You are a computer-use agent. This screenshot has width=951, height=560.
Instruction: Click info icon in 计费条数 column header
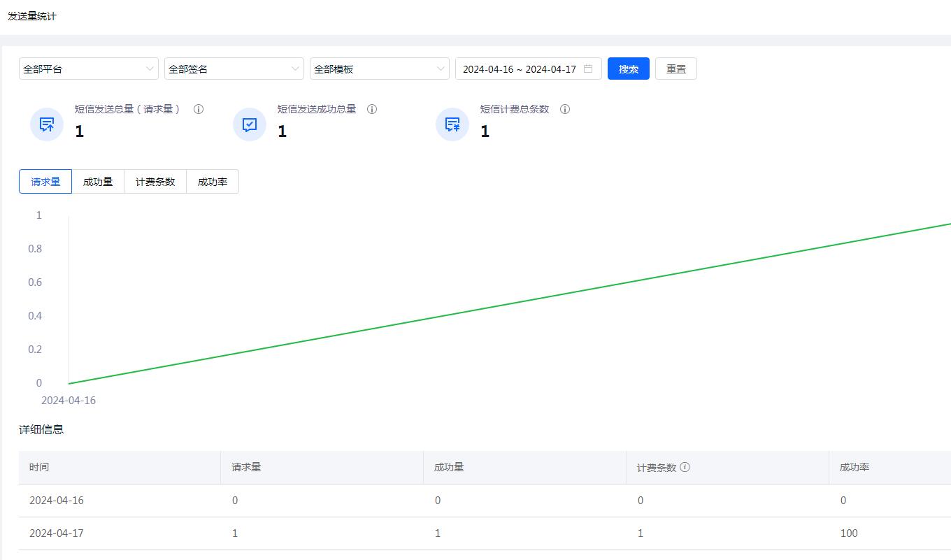point(685,467)
